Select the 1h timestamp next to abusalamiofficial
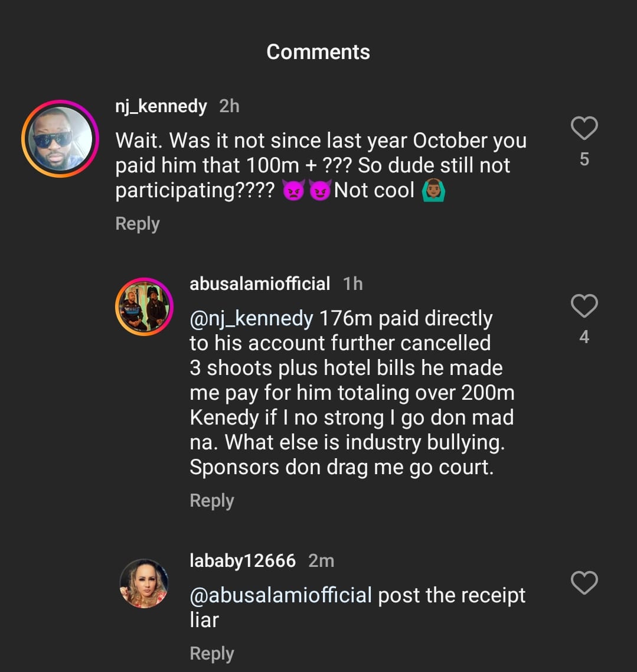The width and height of the screenshot is (637, 672). pos(353,284)
